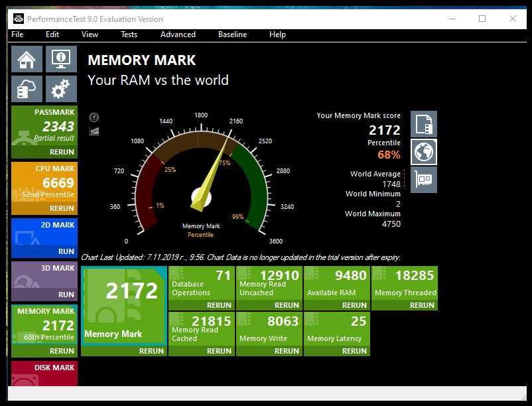Click the PerformanceTest app icon in title bar
Screen dimensions: 532x406
click(19, 19)
